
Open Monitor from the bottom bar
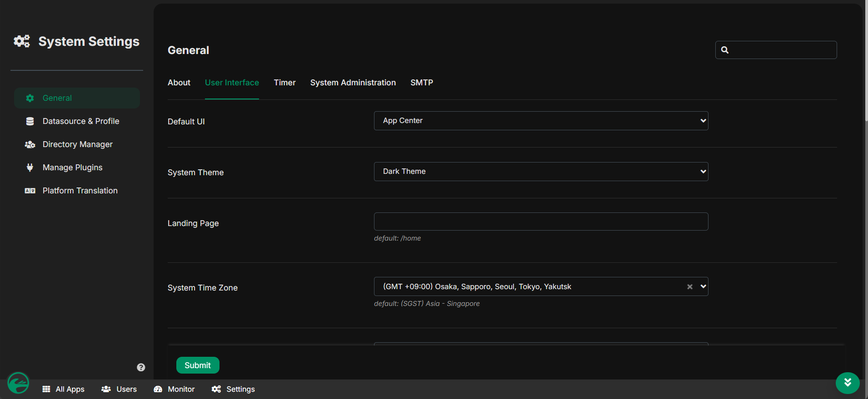pyautogui.click(x=175, y=389)
